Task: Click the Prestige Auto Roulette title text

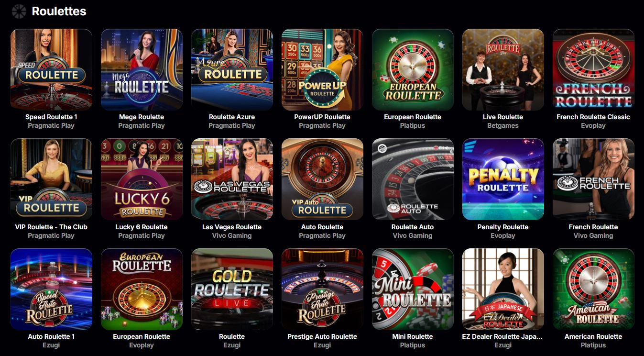Action: click(322, 336)
